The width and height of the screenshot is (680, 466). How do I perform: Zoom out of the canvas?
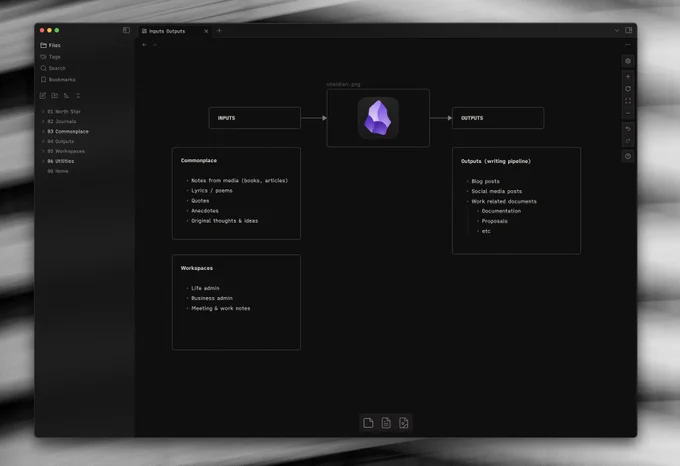click(628, 113)
